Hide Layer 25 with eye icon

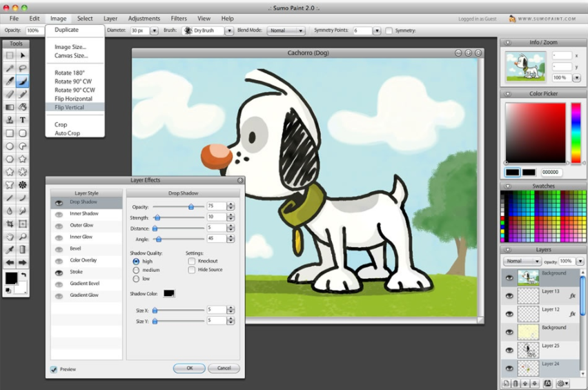(x=509, y=350)
